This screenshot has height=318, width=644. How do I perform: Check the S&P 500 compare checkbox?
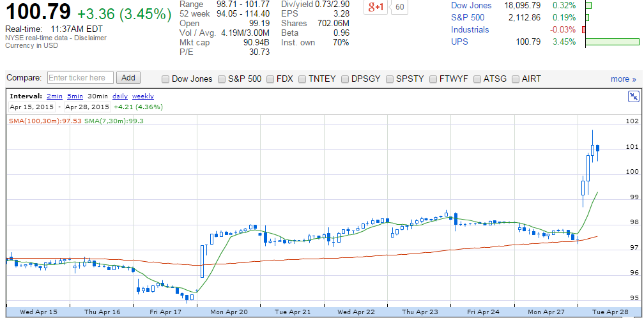click(x=222, y=79)
